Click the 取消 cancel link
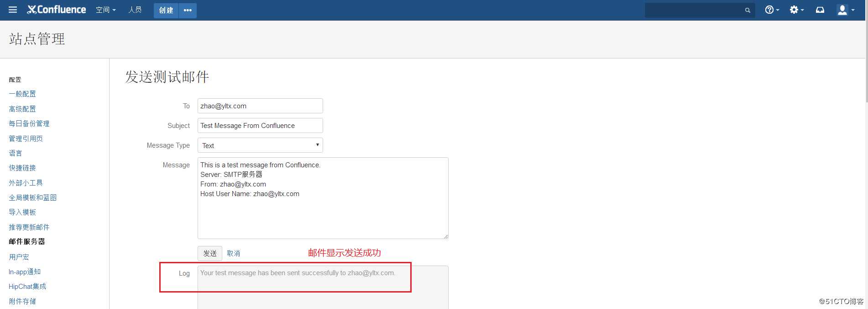 [234, 253]
